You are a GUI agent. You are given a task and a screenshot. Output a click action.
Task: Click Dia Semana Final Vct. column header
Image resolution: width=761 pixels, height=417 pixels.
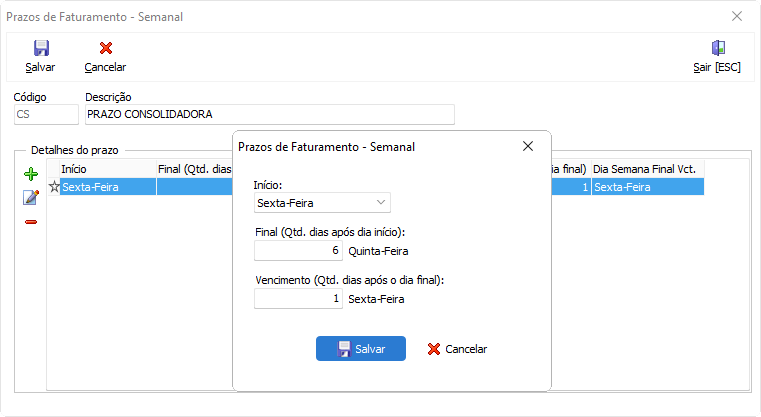647,169
